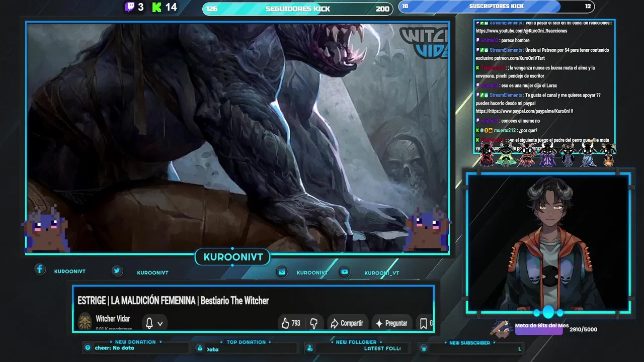Click the Witcher Vidar channel name

[x=113, y=319]
